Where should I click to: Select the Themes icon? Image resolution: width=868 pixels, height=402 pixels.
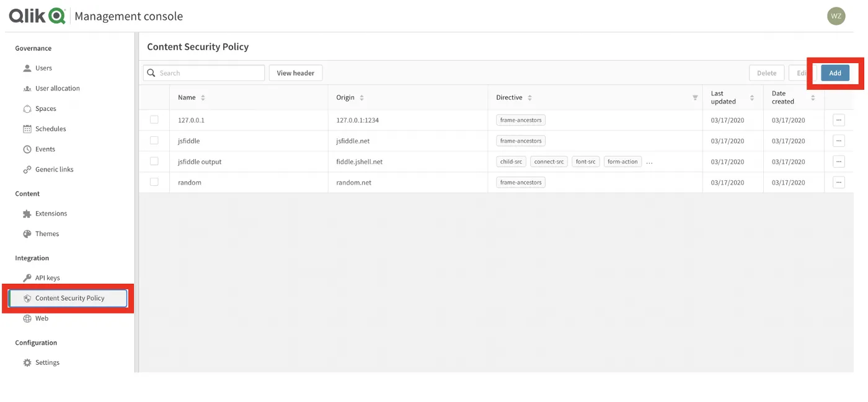pyautogui.click(x=27, y=234)
